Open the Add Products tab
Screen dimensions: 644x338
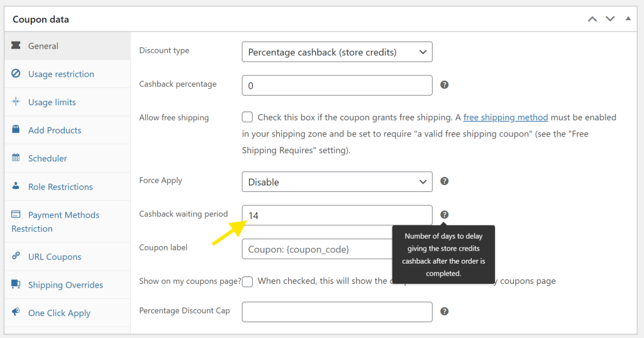pyautogui.click(x=67, y=130)
